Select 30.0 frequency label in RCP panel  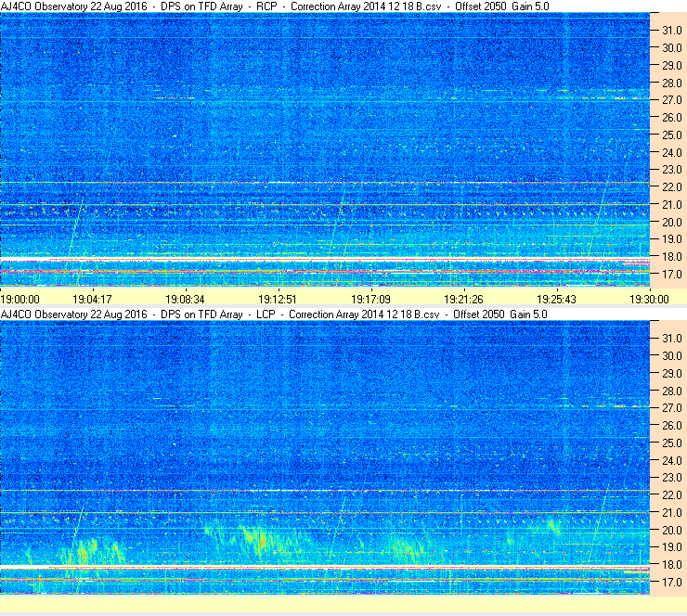[671, 48]
